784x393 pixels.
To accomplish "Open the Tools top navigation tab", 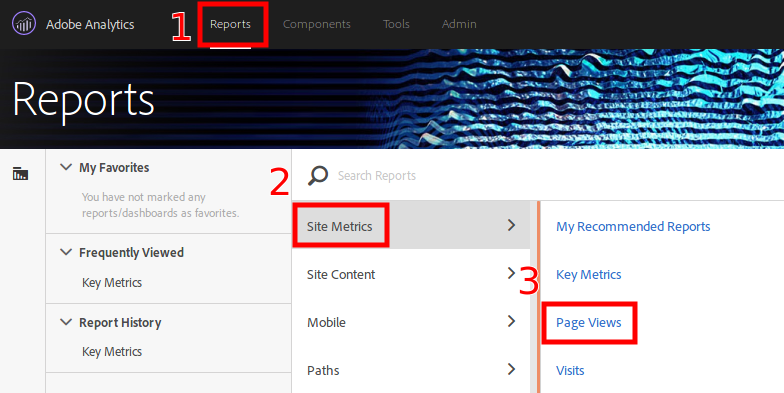I will [x=396, y=24].
